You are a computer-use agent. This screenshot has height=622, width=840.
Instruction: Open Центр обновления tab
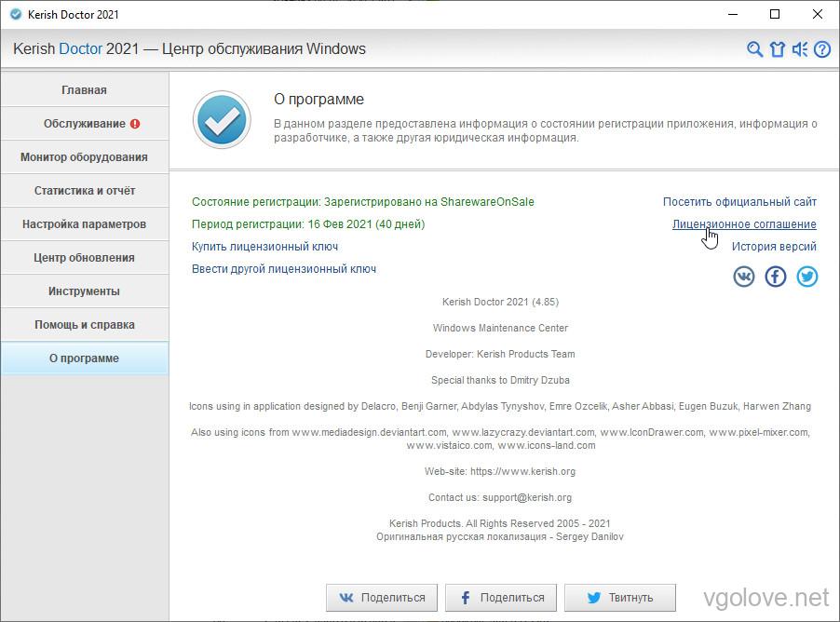(x=85, y=258)
